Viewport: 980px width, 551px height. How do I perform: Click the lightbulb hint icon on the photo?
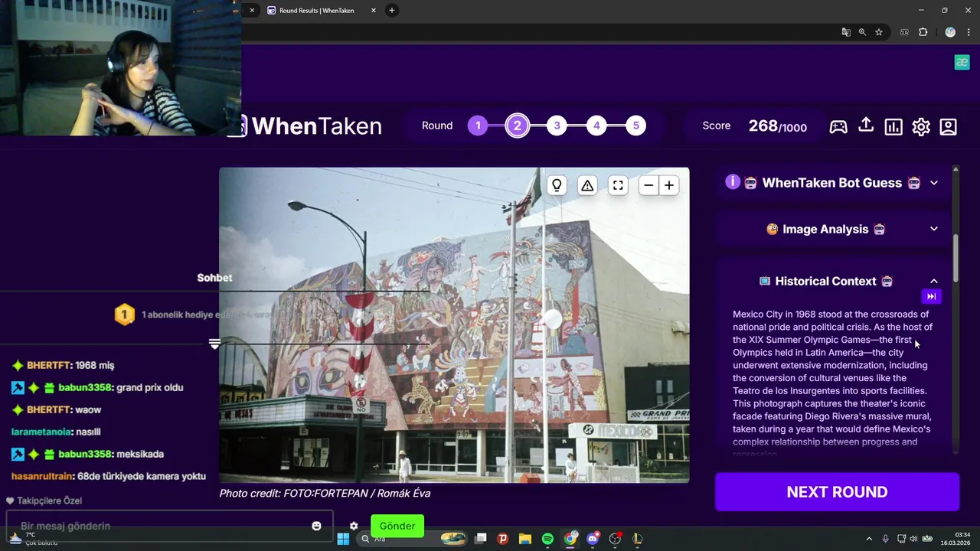pyautogui.click(x=557, y=185)
